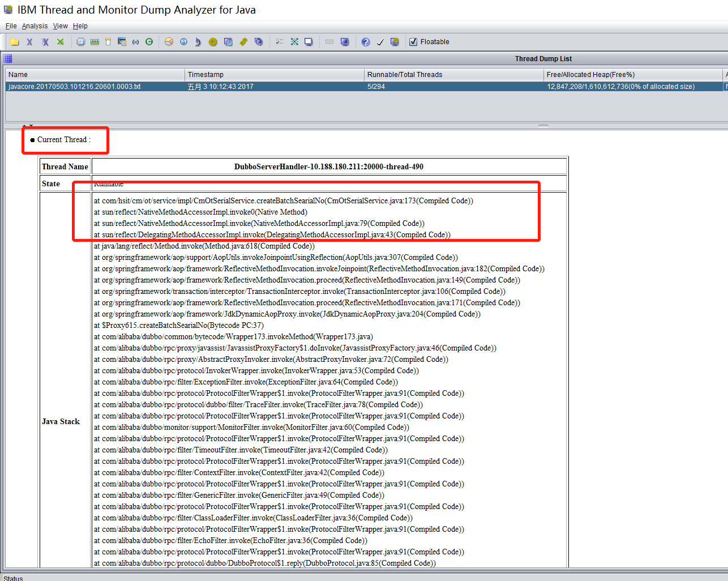Click the green X toolbar icon
728x581 pixels.
60,42
